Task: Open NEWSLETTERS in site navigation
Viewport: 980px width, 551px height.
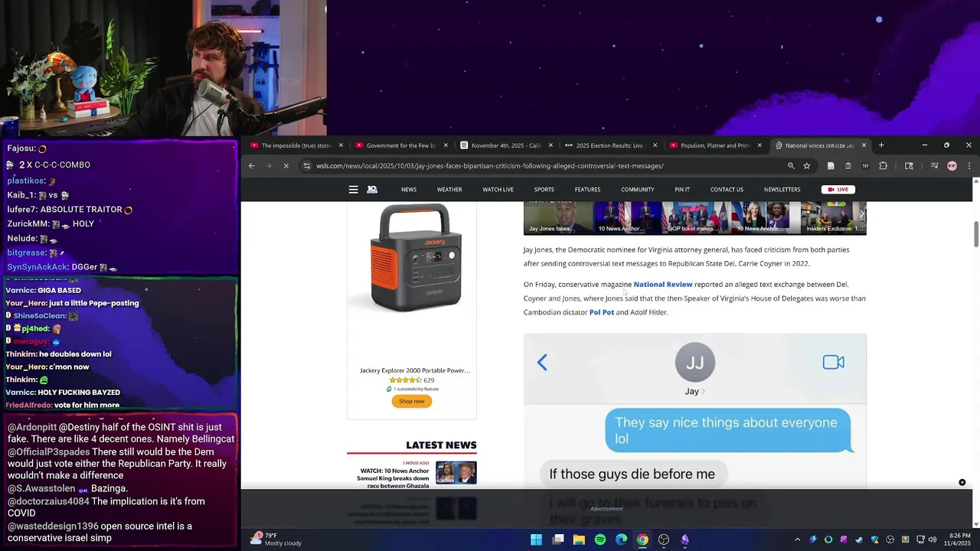Action: click(782, 189)
